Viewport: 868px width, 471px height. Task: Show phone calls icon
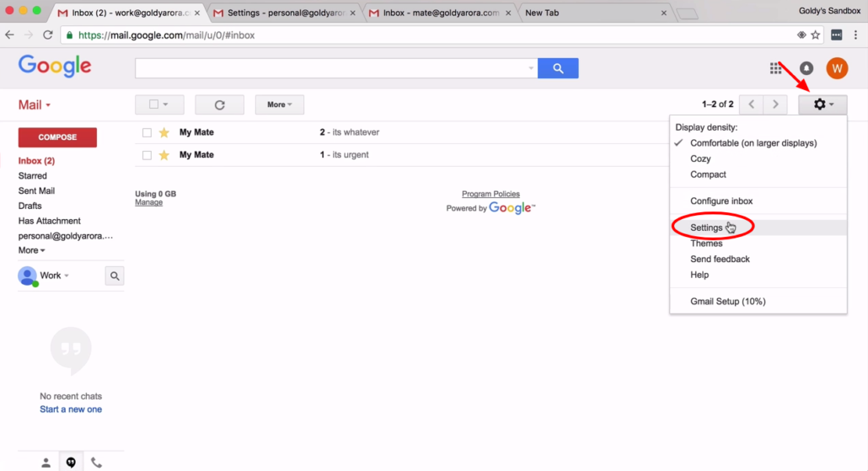96,462
